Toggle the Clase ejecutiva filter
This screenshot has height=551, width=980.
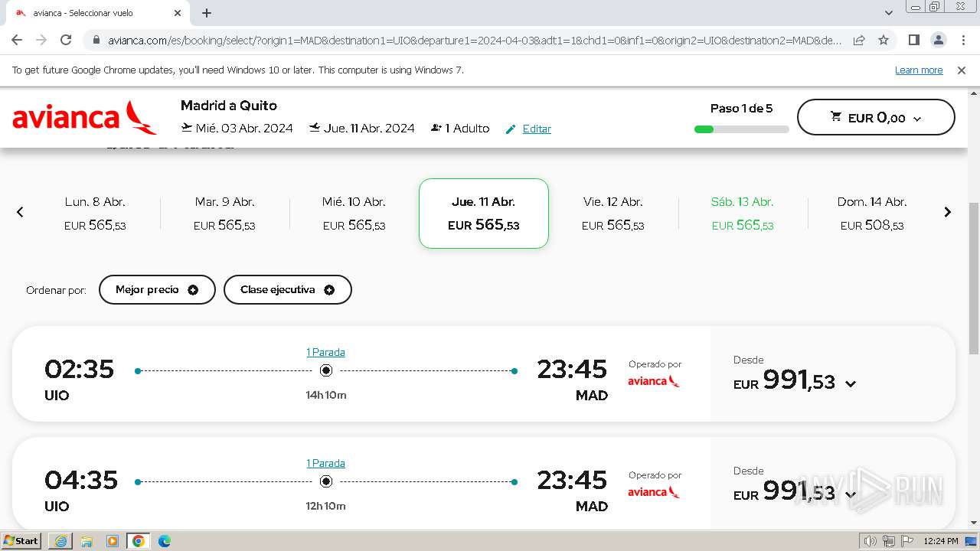tap(287, 290)
